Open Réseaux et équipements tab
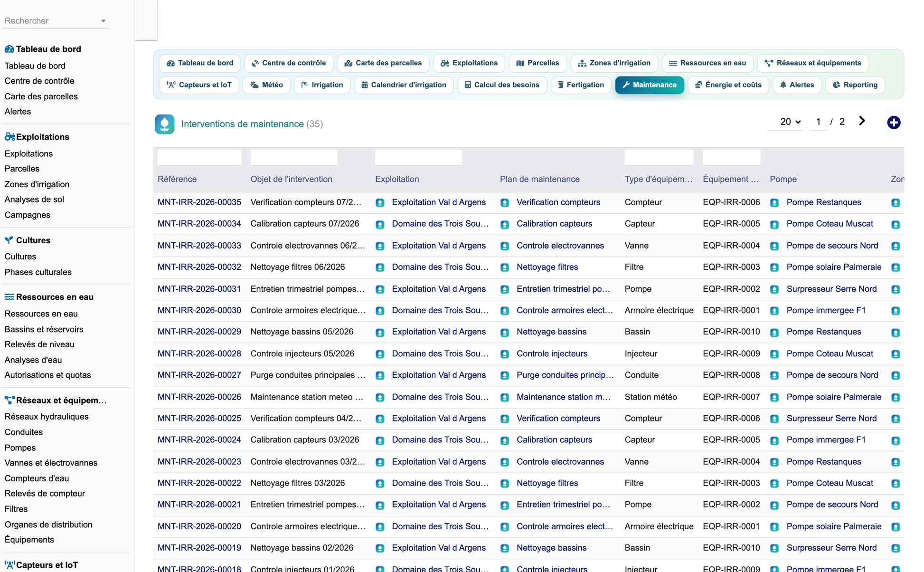This screenshot has height=572, width=924. [813, 63]
